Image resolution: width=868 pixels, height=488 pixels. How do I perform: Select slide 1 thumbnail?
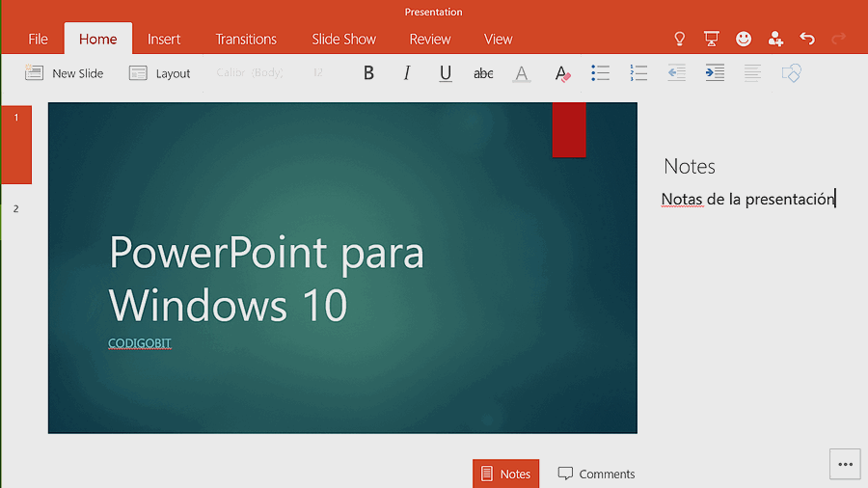click(x=16, y=145)
